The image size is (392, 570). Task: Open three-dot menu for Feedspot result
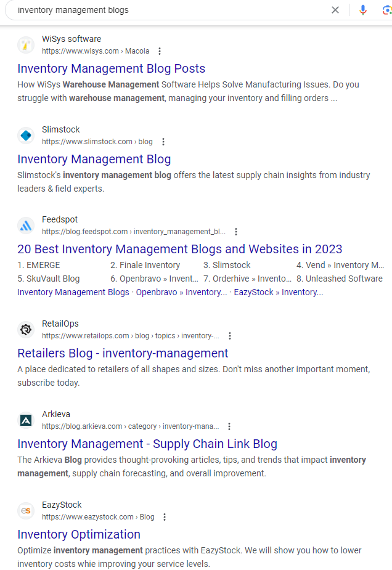coord(236,232)
